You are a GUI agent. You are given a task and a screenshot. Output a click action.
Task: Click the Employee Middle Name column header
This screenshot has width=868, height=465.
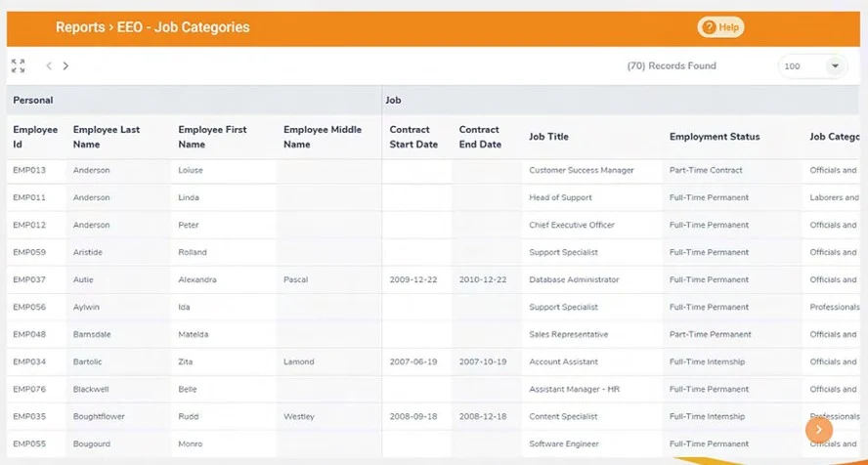click(x=323, y=137)
